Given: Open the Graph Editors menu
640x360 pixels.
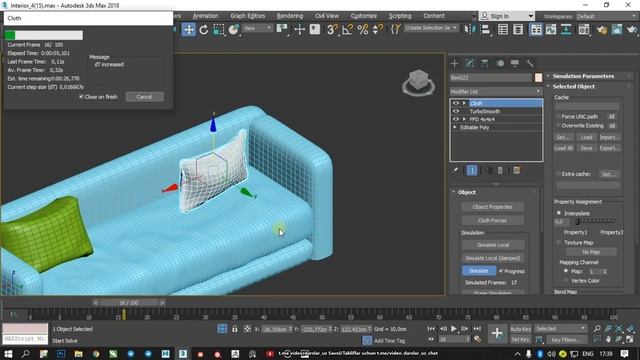Looking at the screenshot, I should point(248,16).
